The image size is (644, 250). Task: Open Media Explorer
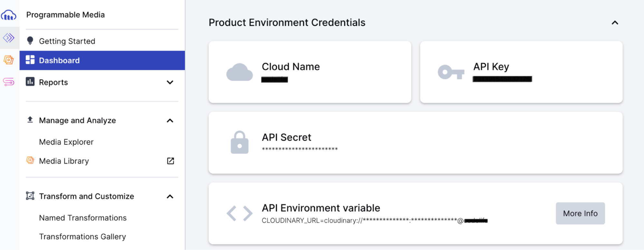[x=66, y=142]
